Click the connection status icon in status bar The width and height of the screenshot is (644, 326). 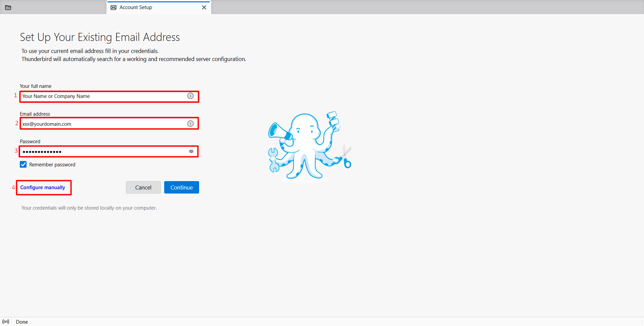pos(6,322)
